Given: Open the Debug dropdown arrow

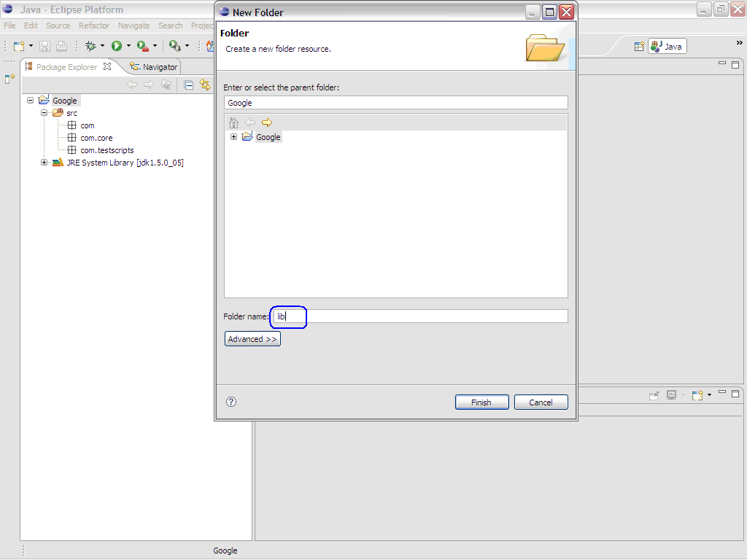Looking at the screenshot, I should tap(102, 46).
